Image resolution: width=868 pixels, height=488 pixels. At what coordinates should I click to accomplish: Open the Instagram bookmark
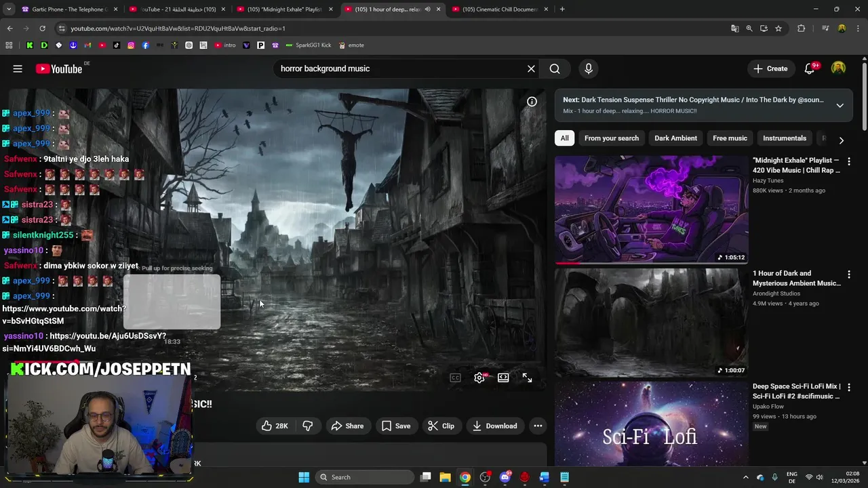coord(131,45)
